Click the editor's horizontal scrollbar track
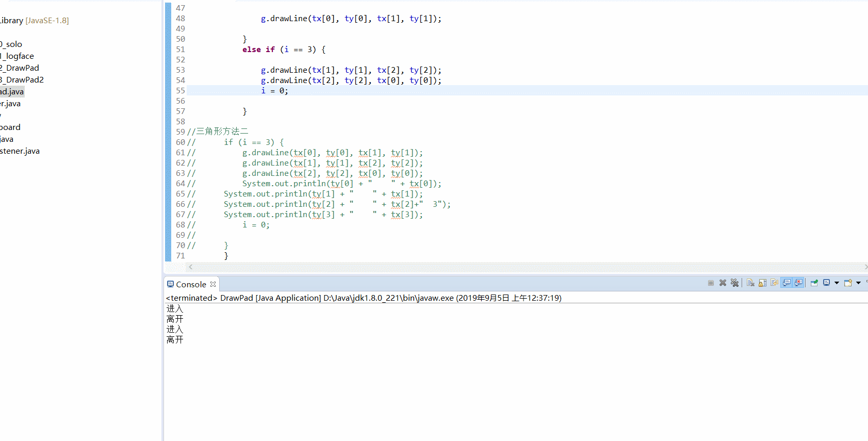 click(528, 267)
